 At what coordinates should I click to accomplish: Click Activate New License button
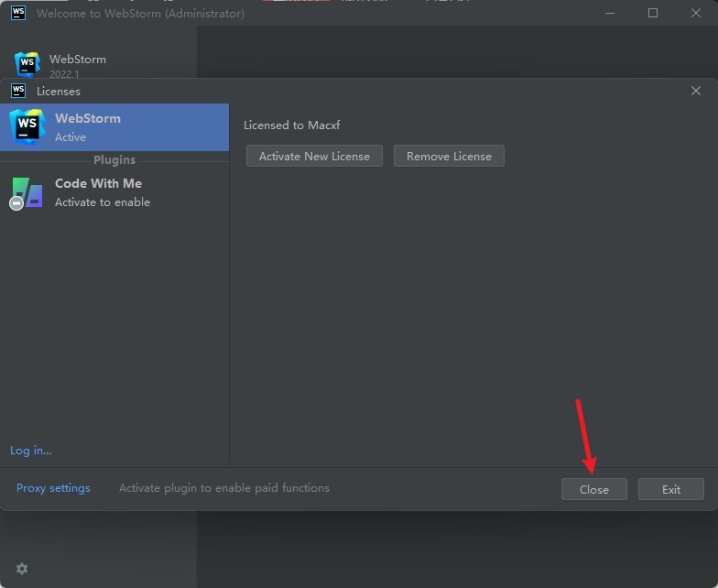pyautogui.click(x=314, y=156)
